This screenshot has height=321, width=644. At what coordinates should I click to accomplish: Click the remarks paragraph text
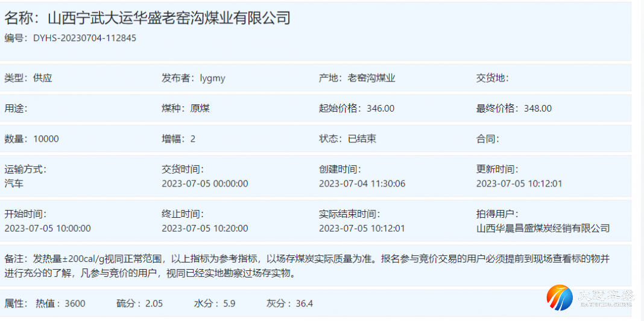tap(308, 266)
